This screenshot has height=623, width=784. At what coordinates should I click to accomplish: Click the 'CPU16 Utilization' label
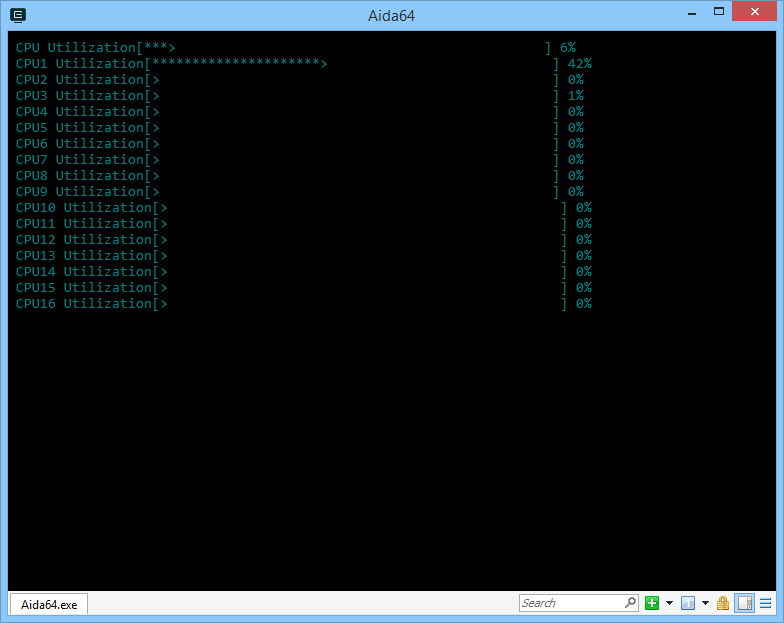coord(84,304)
